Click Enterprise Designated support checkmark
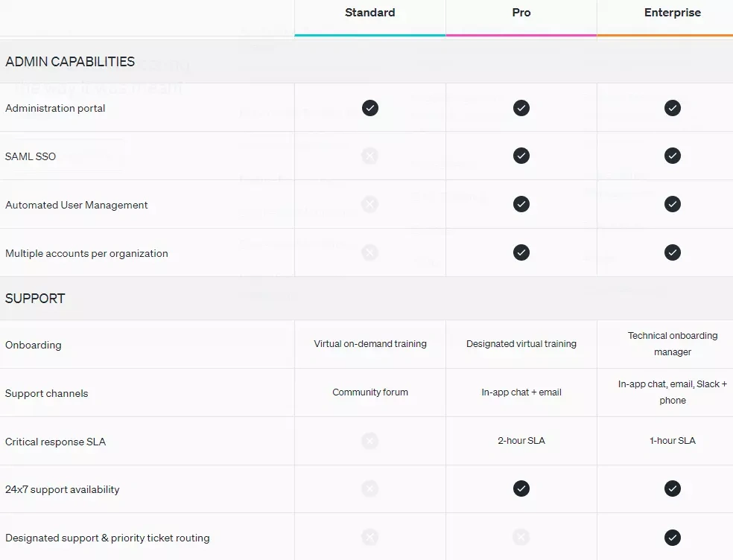This screenshot has width=733, height=560. click(x=673, y=537)
